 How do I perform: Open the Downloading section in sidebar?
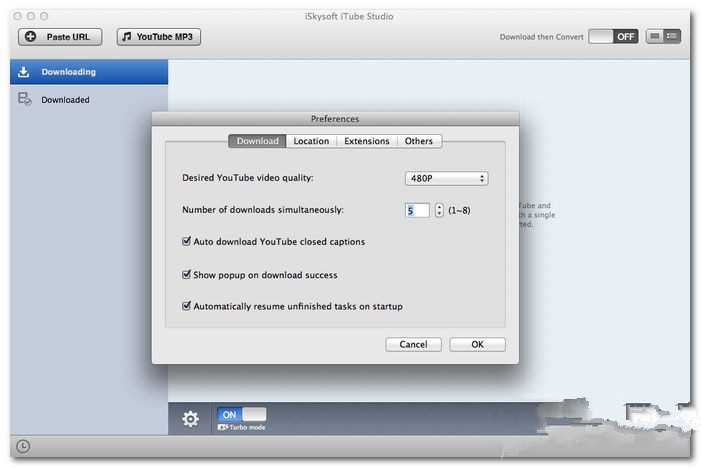coord(89,72)
